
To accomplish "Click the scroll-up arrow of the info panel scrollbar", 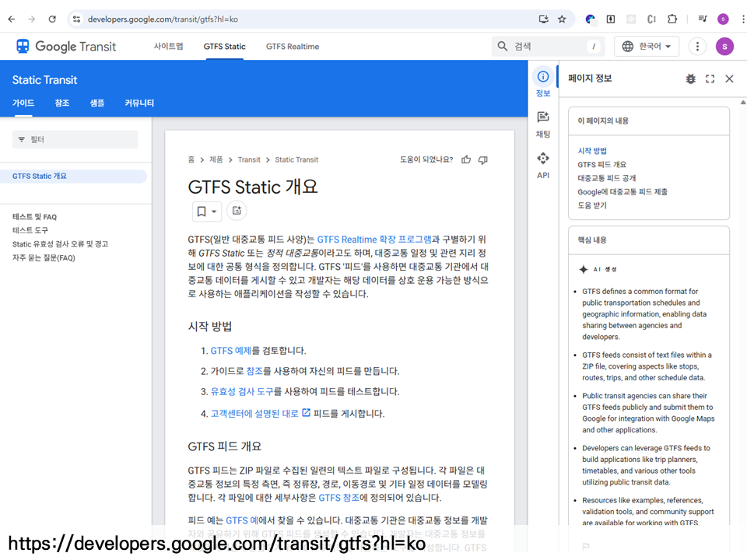I will tap(742, 103).
